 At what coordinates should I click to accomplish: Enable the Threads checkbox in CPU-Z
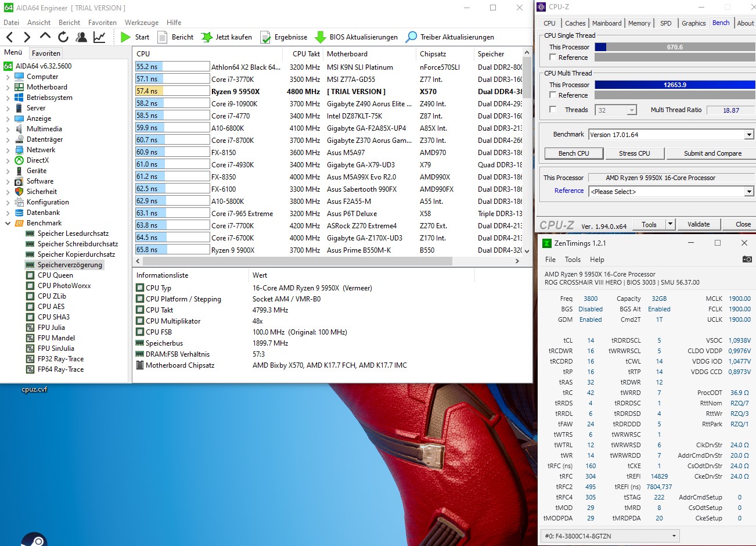[553, 109]
